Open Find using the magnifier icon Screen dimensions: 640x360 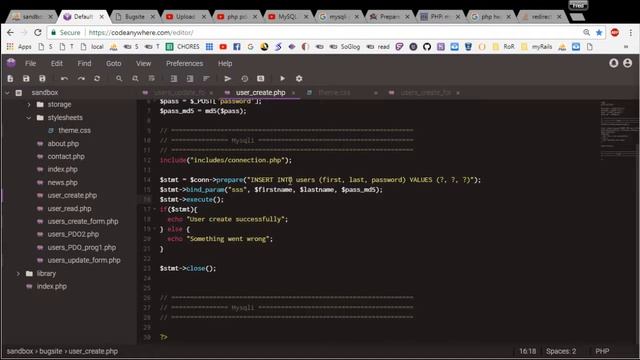coord(119,78)
